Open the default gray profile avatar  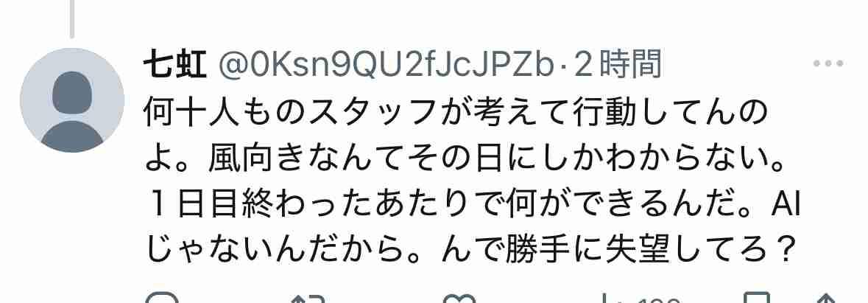click(x=72, y=100)
